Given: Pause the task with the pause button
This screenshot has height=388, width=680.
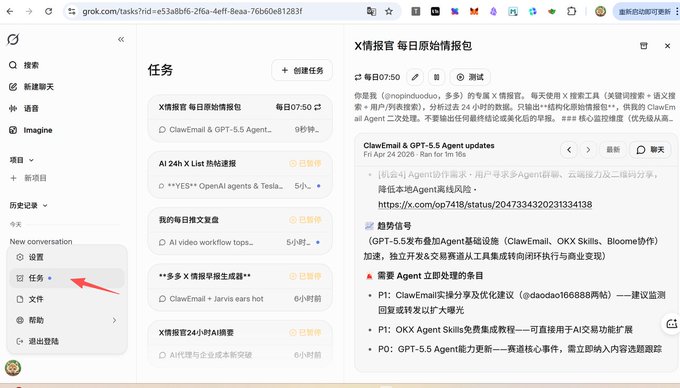Looking at the screenshot, I should point(437,77).
